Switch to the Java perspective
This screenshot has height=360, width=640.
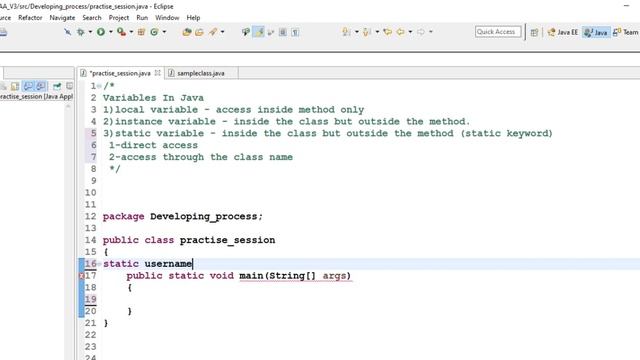tap(596, 32)
